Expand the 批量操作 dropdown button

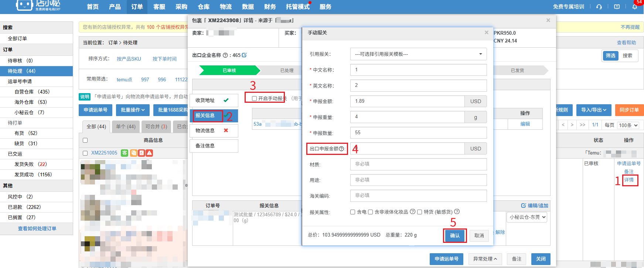tap(133, 110)
